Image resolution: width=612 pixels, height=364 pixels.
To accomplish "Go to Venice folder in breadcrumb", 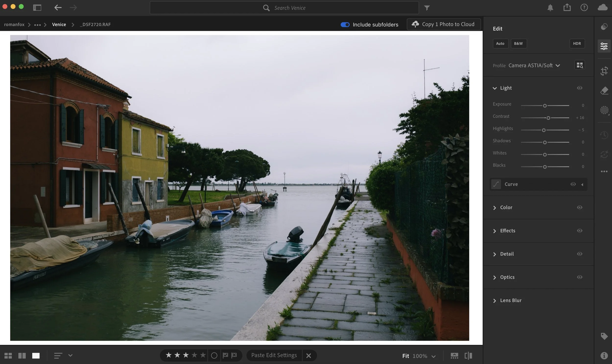I will (x=59, y=24).
